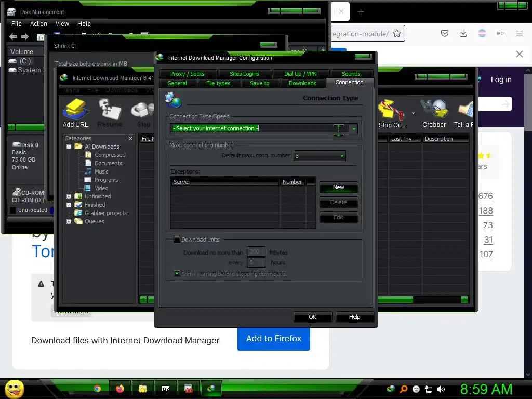Viewport: 532px width, 399px height.
Task: Enable the Download limits checkbox
Action: coord(177,240)
